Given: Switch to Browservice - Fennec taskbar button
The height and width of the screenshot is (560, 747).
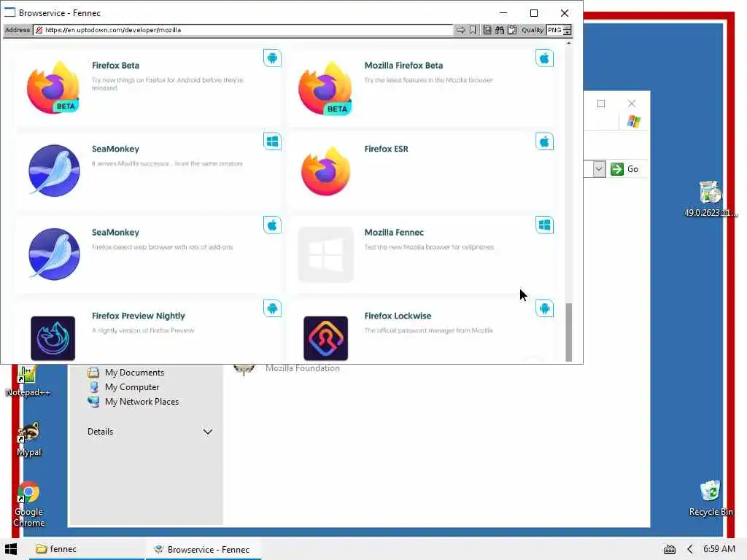Looking at the screenshot, I should [204, 549].
